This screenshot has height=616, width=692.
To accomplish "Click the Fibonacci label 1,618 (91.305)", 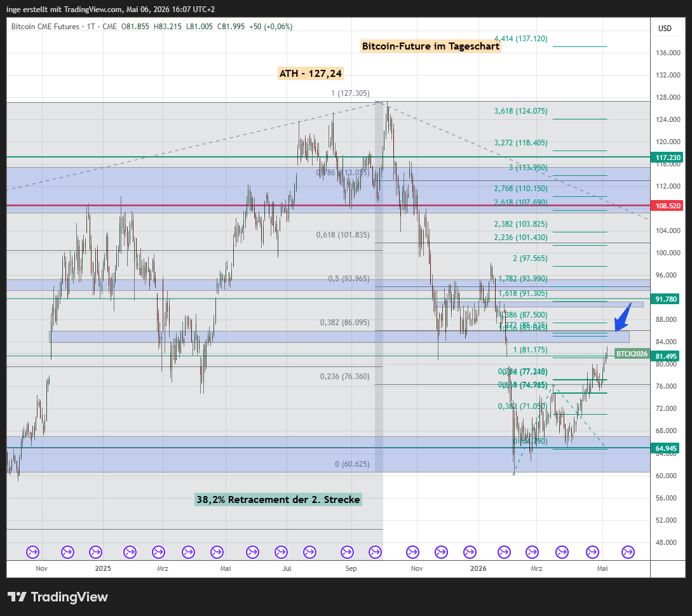I will pyautogui.click(x=523, y=293).
